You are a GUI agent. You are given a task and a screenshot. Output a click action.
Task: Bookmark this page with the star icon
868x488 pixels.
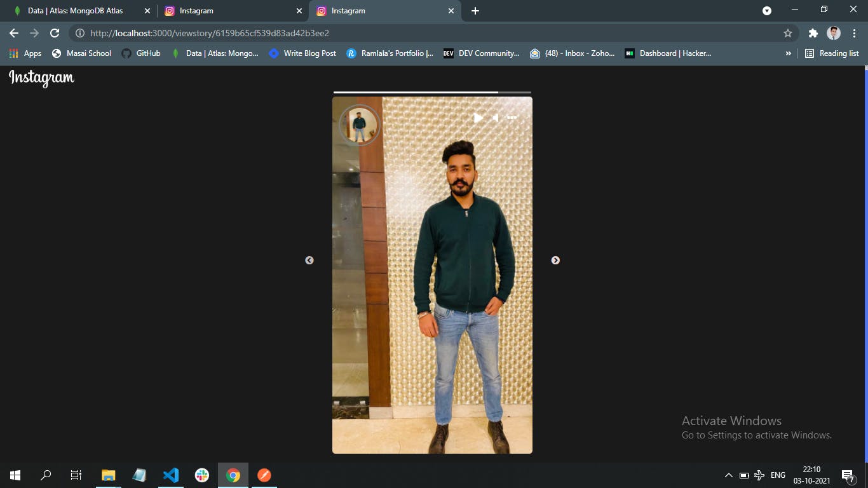[788, 33]
